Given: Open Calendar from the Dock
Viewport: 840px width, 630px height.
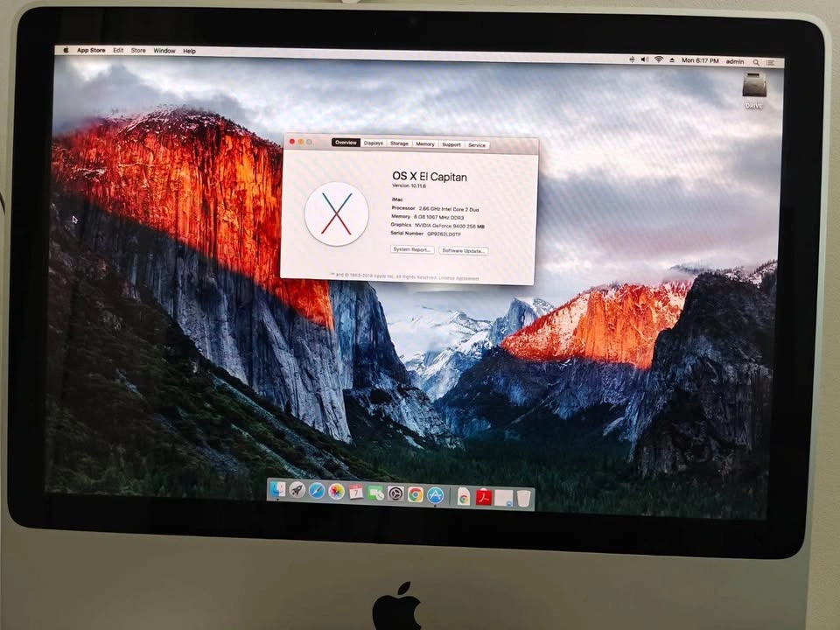Looking at the screenshot, I should [356, 493].
